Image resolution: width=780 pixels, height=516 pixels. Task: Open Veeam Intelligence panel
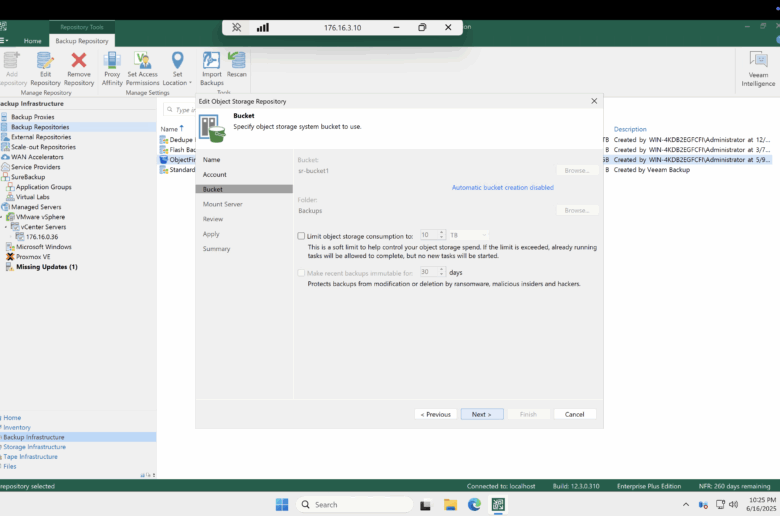tap(758, 69)
